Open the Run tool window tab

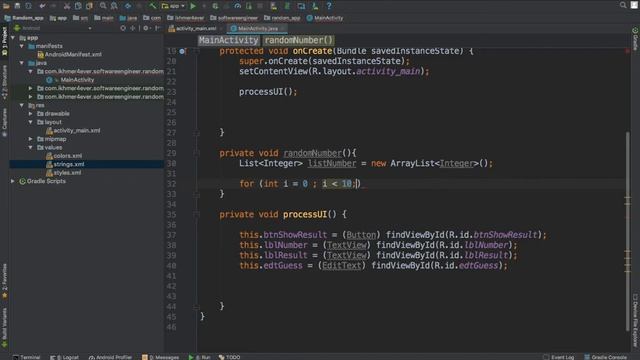200,357
